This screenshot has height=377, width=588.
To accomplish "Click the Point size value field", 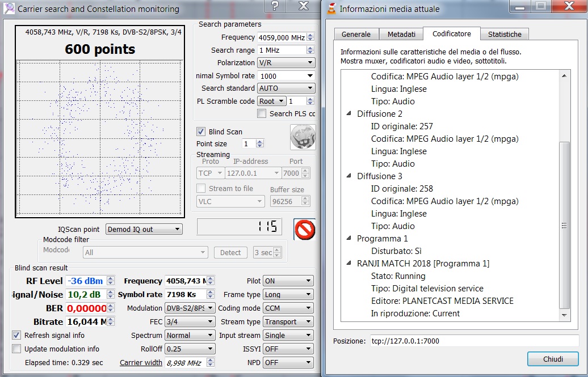I will pos(249,144).
